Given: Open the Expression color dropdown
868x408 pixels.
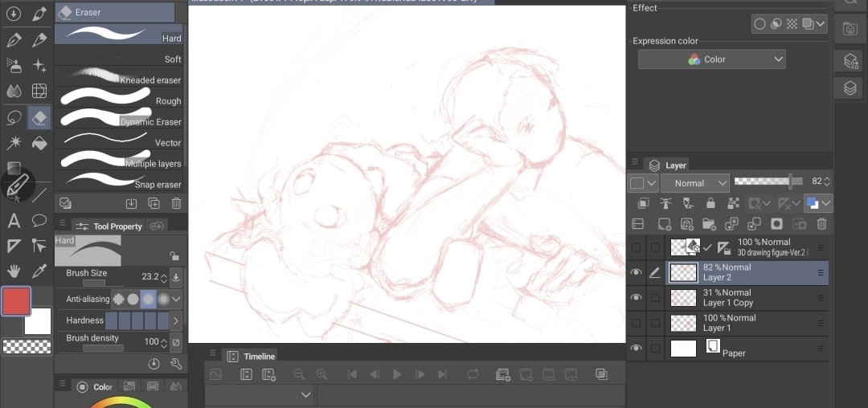Looking at the screenshot, I should (x=711, y=59).
